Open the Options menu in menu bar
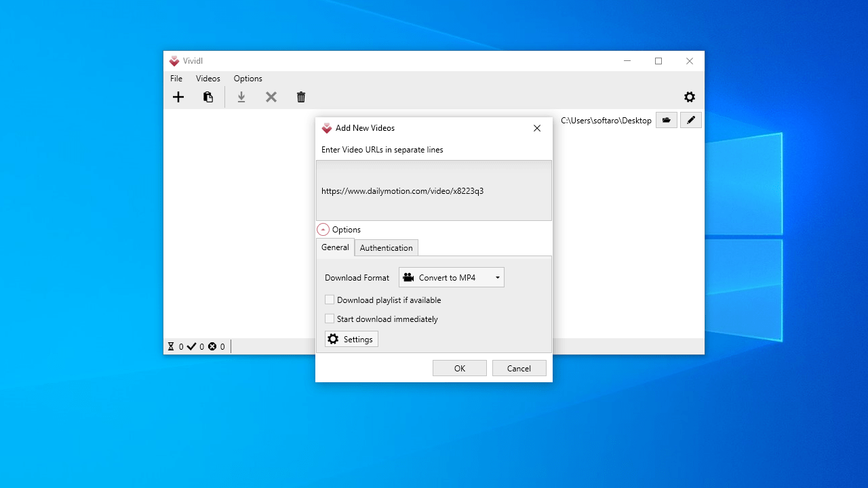Screen dimensions: 868x488 (x=248, y=79)
